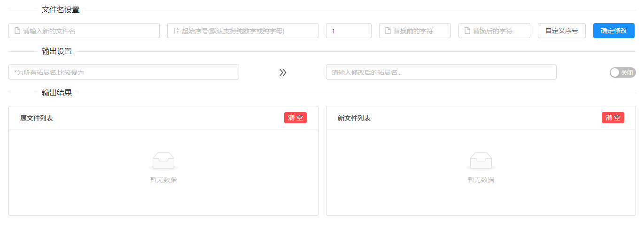Confirm changes with the 确定修改 button
The image size is (644, 232).
point(613,31)
